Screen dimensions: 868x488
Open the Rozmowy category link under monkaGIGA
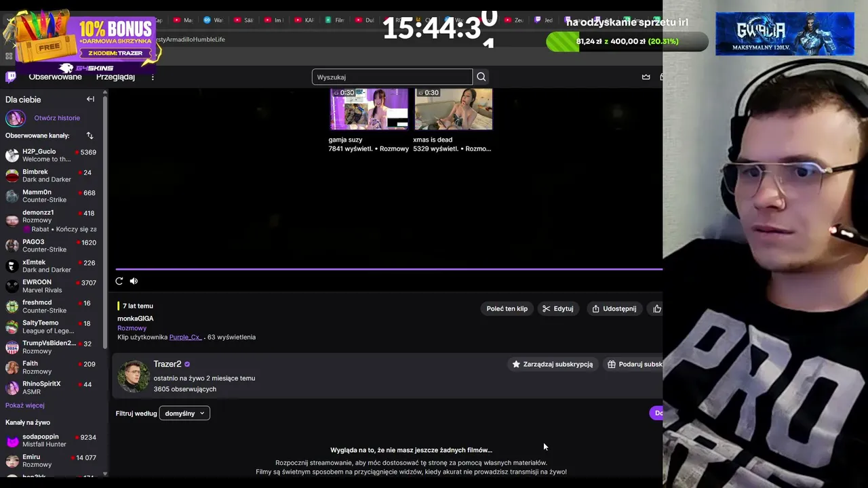tap(132, 328)
